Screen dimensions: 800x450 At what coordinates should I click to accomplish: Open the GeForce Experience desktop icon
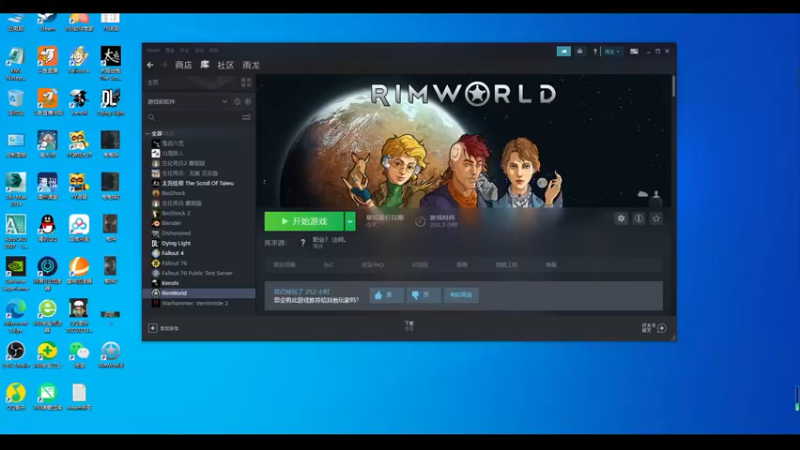tap(16, 274)
